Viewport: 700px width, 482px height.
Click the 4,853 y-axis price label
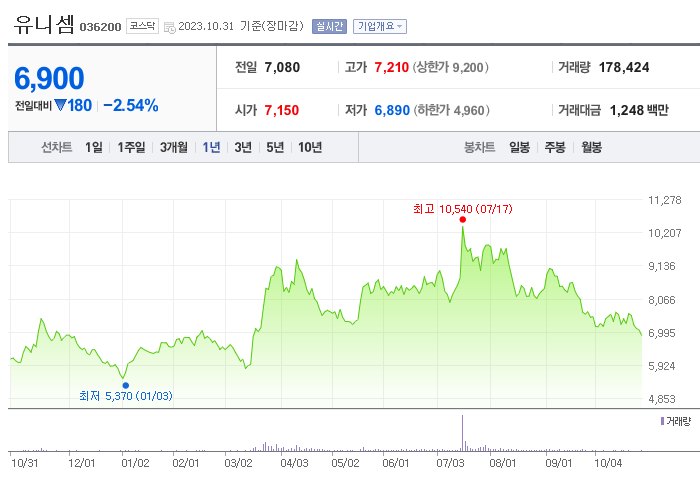[x=662, y=399]
